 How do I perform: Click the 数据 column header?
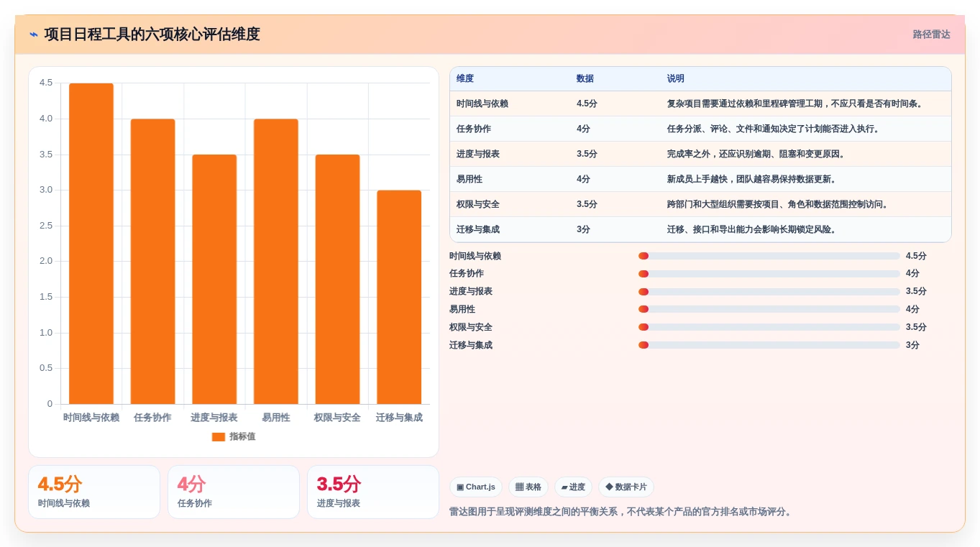(585, 79)
